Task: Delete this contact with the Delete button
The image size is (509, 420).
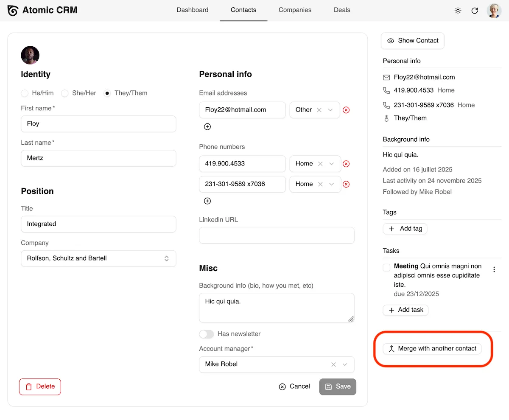Action: coord(40,386)
